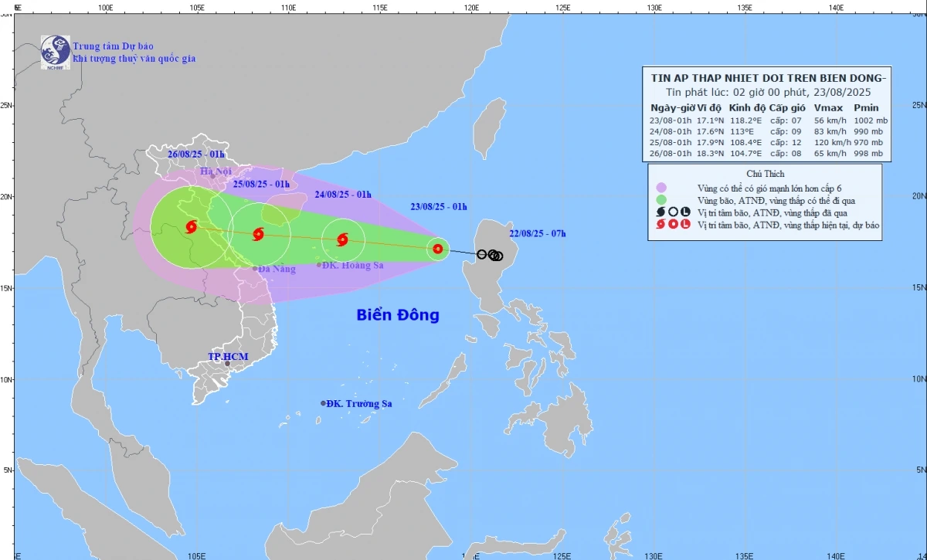Click the '26/08-01h' table row date
This screenshot has width=927, height=560.
click(672, 153)
